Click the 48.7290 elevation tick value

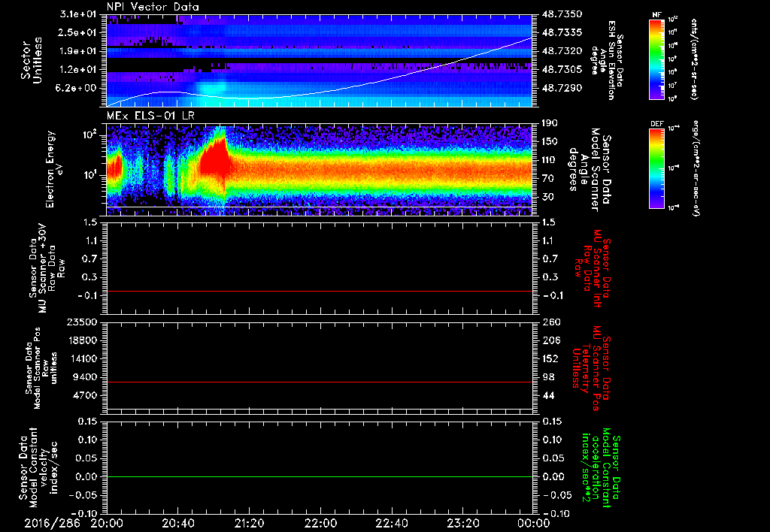tap(562, 89)
